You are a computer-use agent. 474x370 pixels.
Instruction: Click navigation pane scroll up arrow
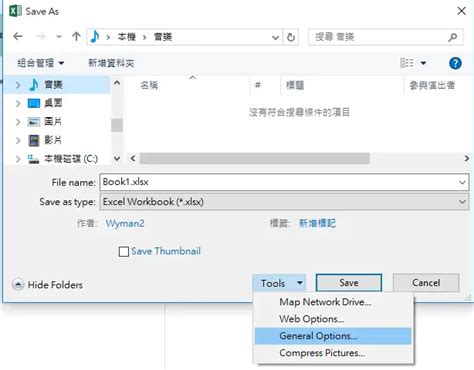[117, 83]
